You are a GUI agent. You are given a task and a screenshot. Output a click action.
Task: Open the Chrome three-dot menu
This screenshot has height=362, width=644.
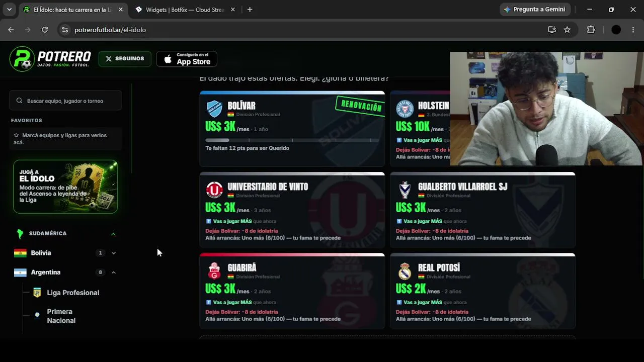coord(633,30)
